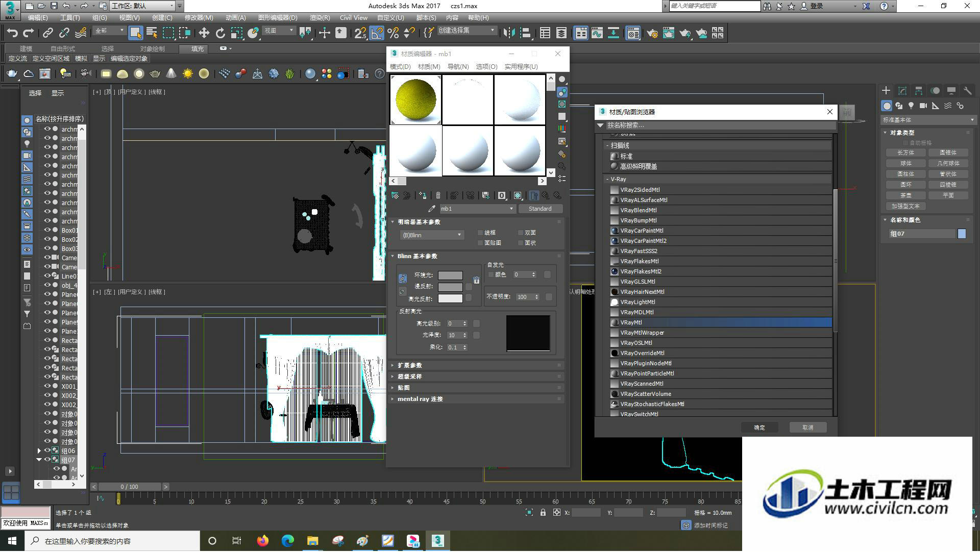The height and width of the screenshot is (552, 980).
Task: Click the object color swatch beside 组07
Action: 962,234
